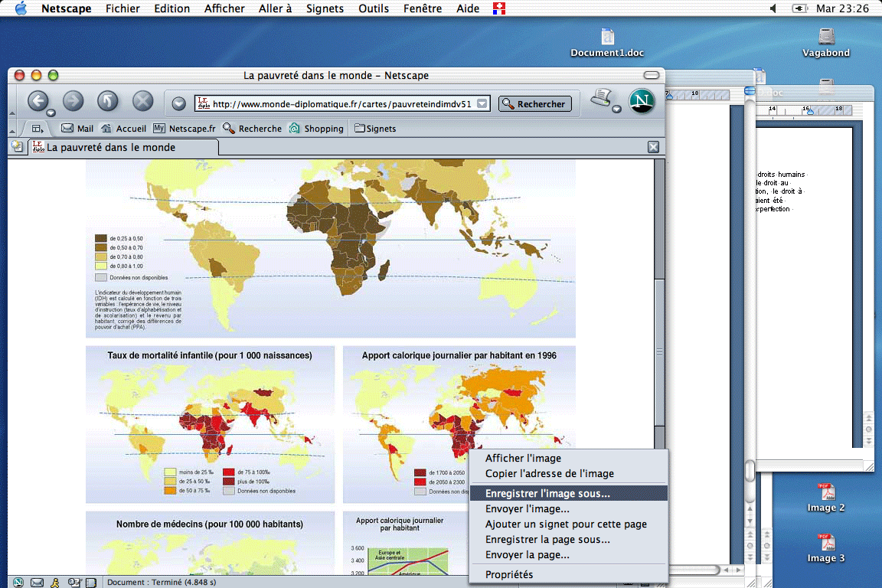
Task: Click the Back navigation arrow button
Action: (x=38, y=100)
